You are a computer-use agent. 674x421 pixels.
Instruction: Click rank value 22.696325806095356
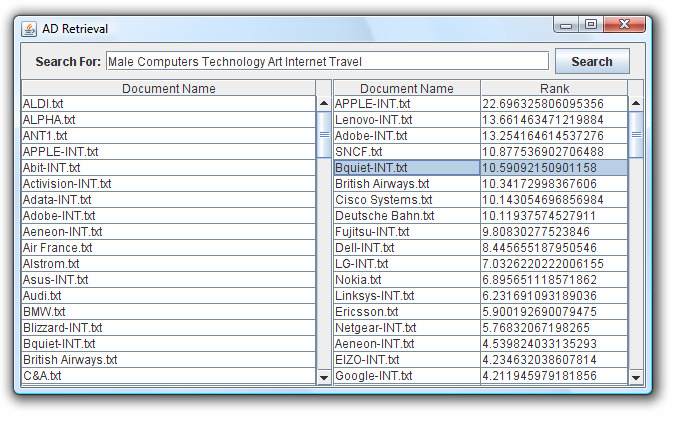(x=543, y=104)
